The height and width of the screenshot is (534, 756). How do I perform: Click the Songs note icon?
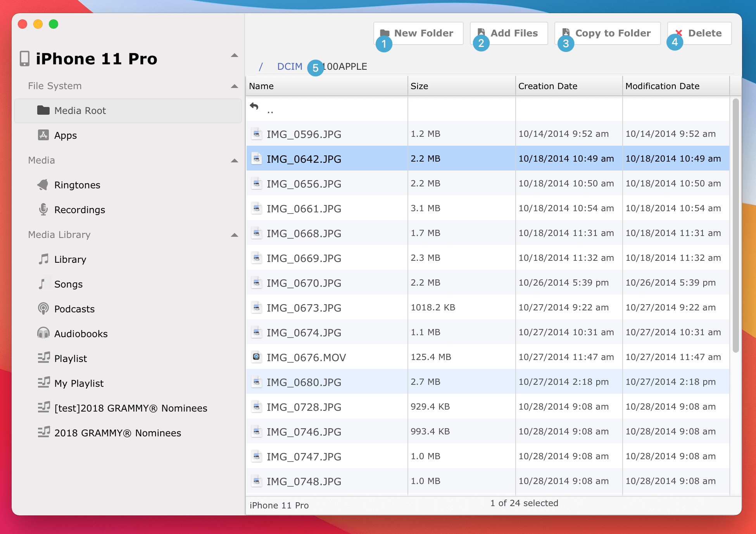point(42,284)
